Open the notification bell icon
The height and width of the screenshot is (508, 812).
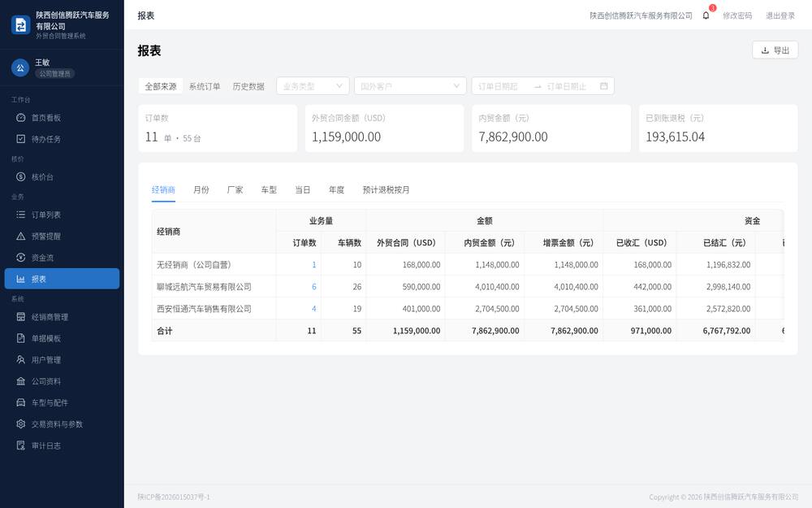click(706, 15)
